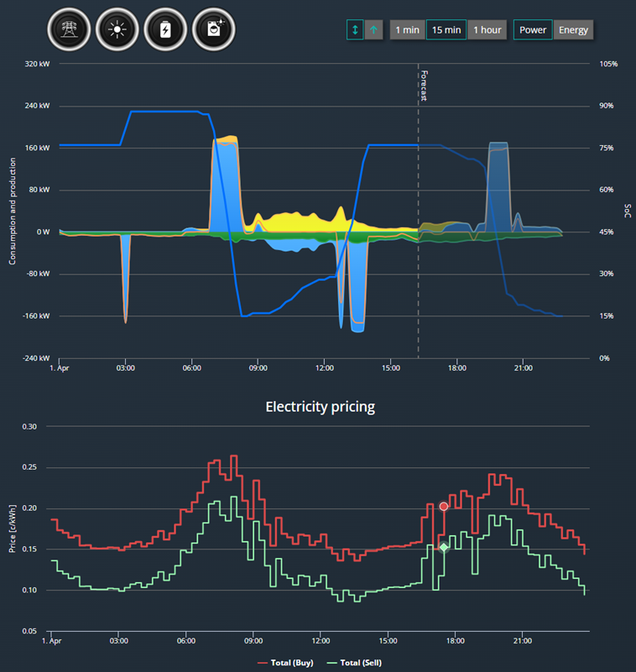Viewport: 636px width, 672px height.
Task: Switch resolution to 15 min
Action: [446, 30]
